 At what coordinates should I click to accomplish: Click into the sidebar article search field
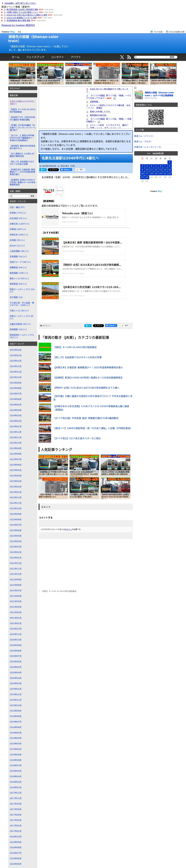tap(20, 196)
